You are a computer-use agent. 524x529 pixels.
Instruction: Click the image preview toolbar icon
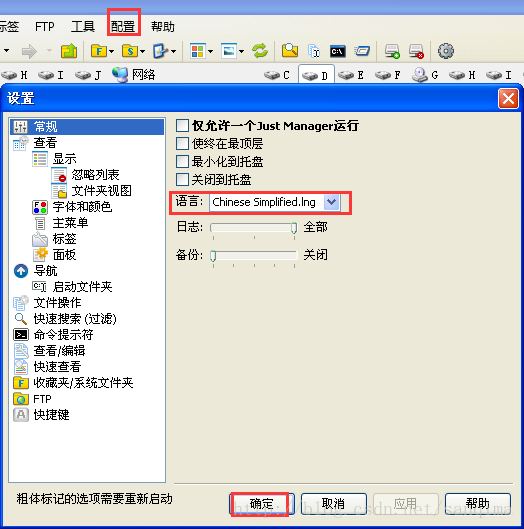tap(229, 51)
